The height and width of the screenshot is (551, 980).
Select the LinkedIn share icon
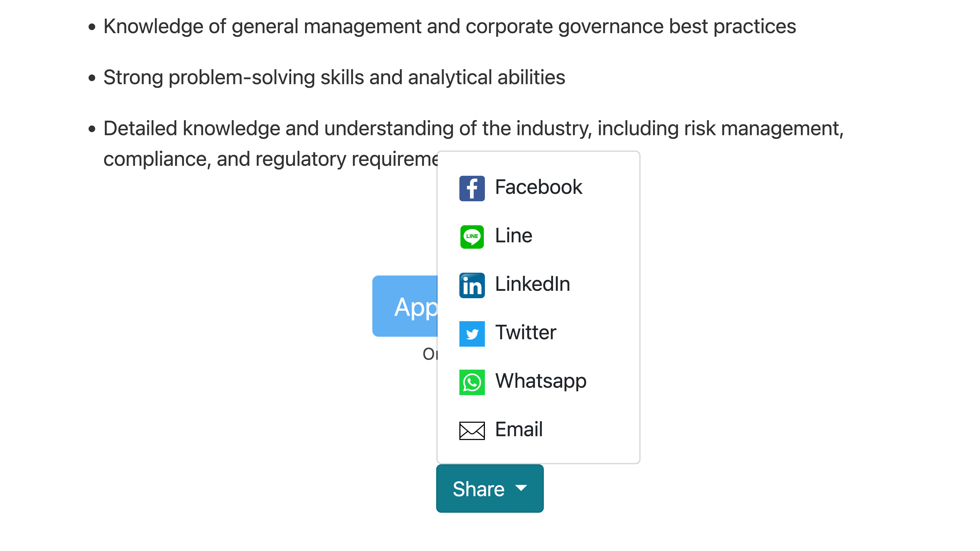[472, 285]
